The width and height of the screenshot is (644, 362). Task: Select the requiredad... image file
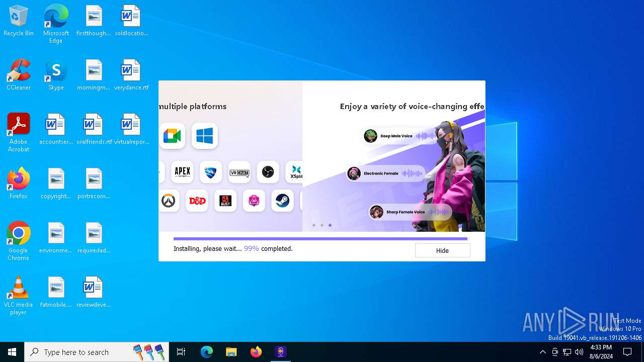click(94, 238)
